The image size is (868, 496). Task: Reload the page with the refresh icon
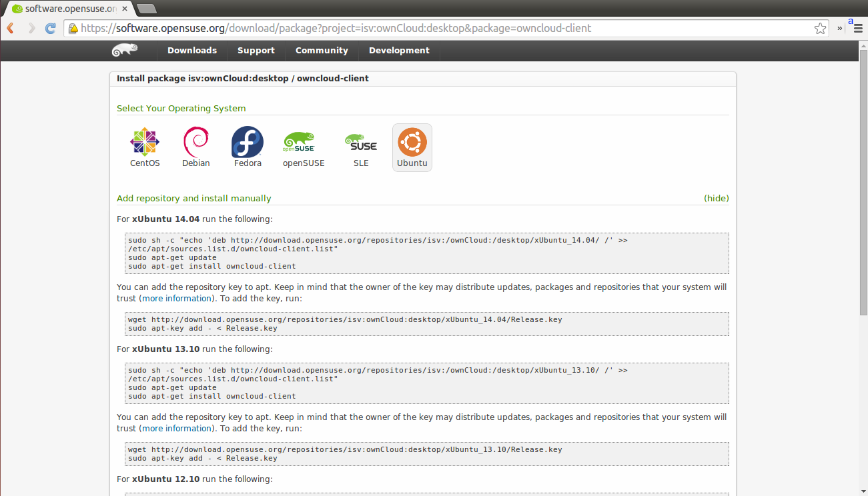tap(50, 28)
